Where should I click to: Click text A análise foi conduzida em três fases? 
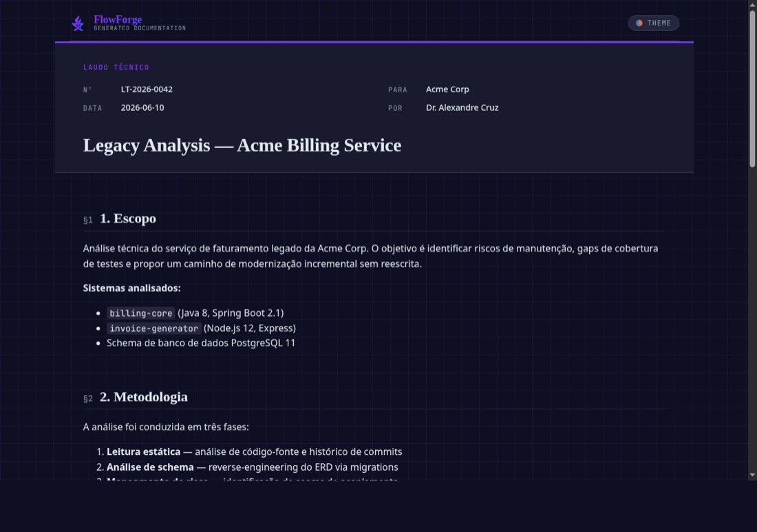coord(166,427)
